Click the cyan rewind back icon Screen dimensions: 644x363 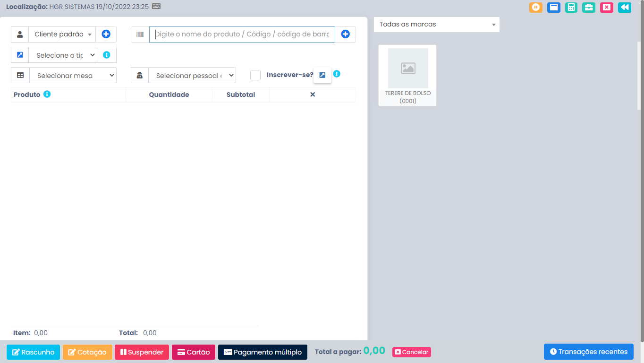tap(624, 8)
